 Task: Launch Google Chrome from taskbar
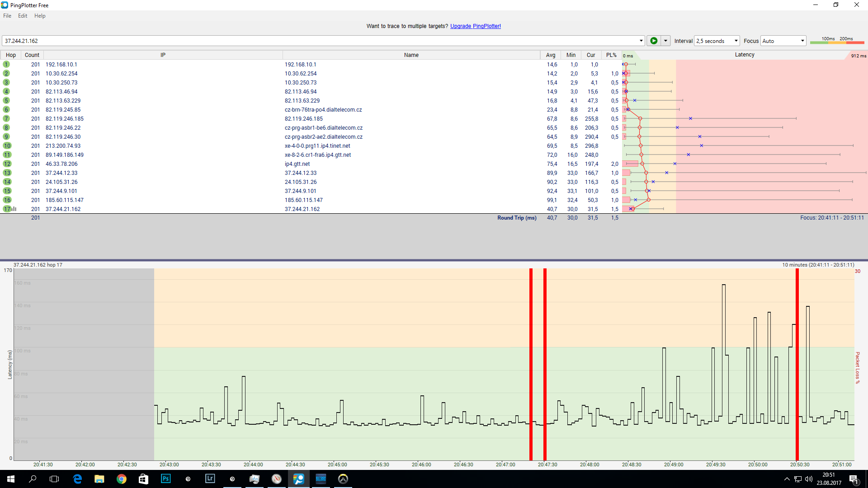point(121,479)
